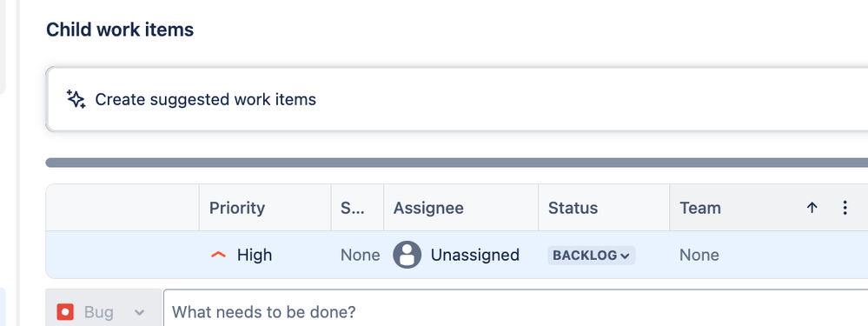
Task: Click Create suggested work items
Action: coord(205,100)
